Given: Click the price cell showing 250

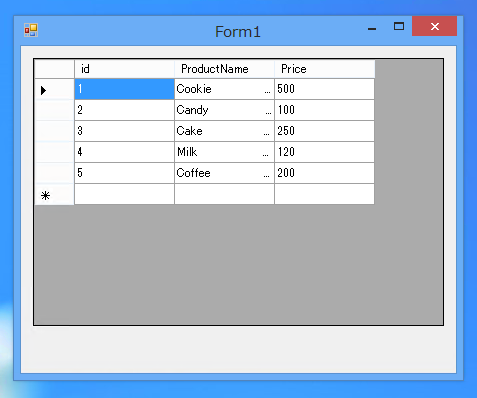Looking at the screenshot, I should point(324,131).
